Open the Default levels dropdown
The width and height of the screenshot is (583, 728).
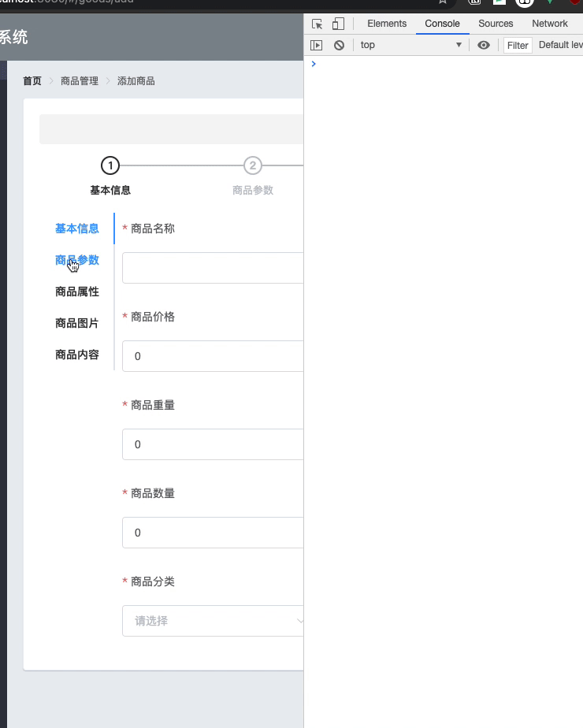560,45
